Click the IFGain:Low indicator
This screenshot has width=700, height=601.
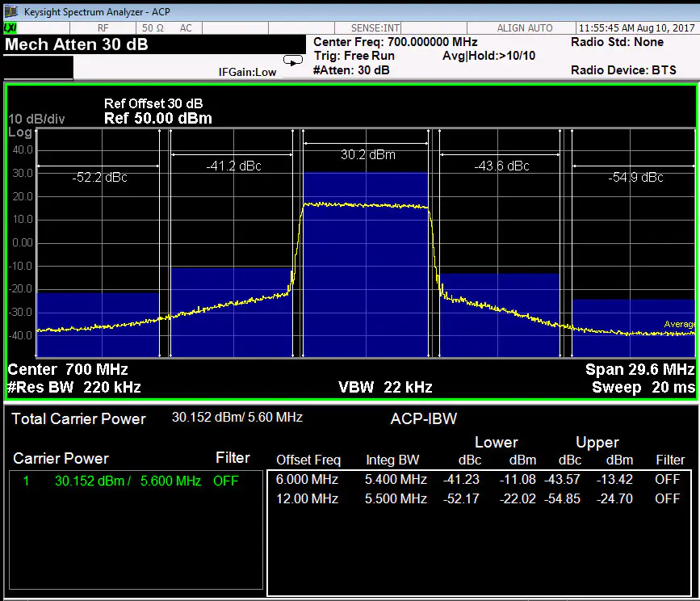(247, 72)
